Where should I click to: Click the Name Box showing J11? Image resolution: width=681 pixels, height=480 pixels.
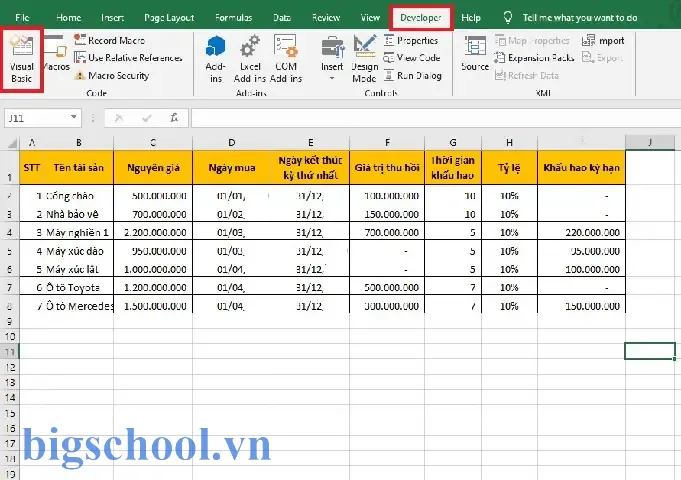[x=37, y=118]
